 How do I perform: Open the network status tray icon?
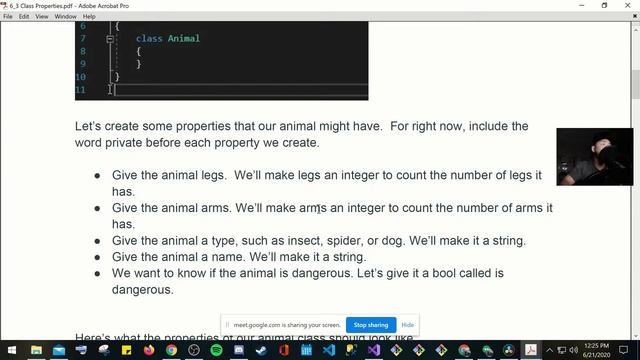tap(562, 350)
